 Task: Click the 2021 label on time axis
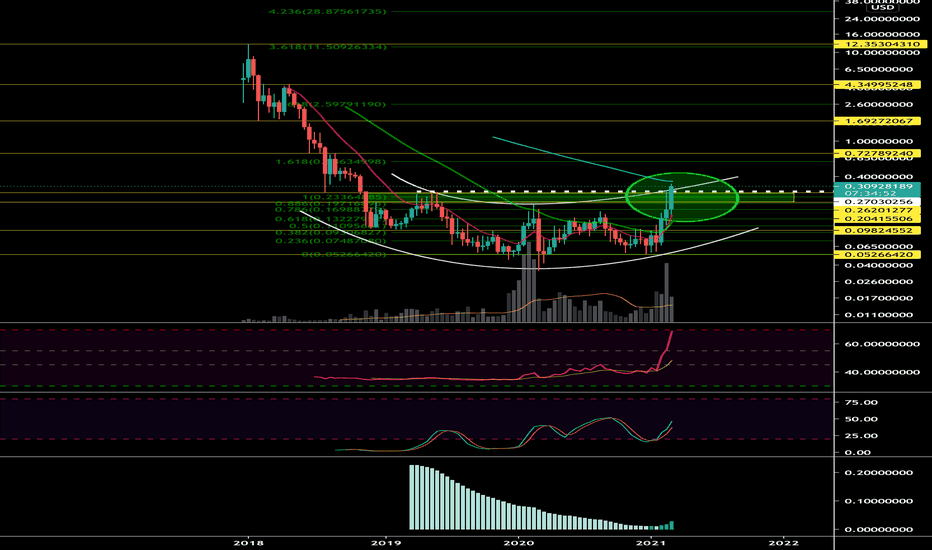[652, 542]
